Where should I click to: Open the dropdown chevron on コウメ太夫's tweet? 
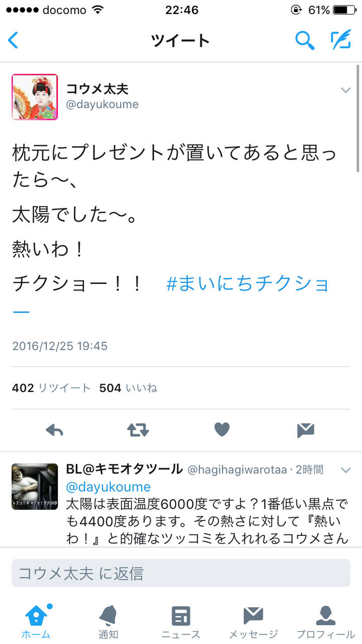[x=345, y=90]
